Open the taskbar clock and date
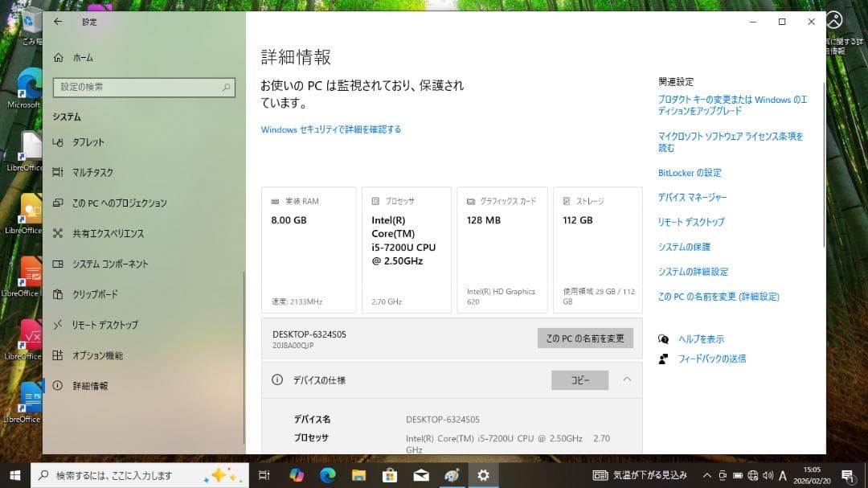The height and width of the screenshot is (488, 868). 812,475
